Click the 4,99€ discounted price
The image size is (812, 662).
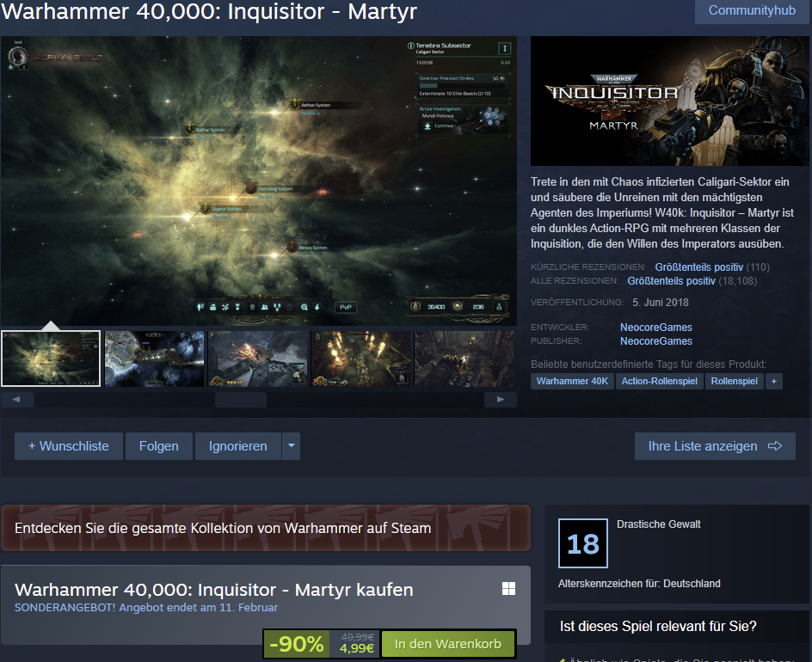[357, 648]
